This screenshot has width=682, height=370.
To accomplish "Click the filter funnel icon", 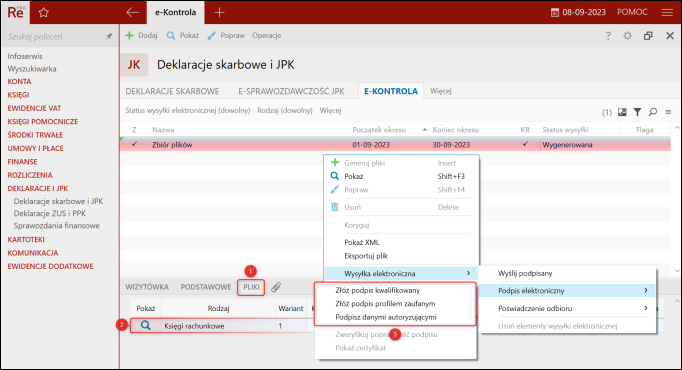I will 637,112.
